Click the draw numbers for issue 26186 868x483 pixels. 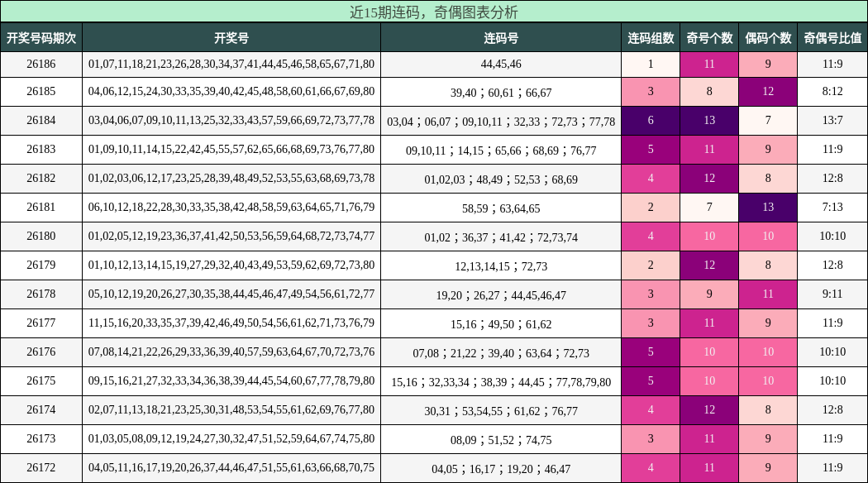point(231,64)
